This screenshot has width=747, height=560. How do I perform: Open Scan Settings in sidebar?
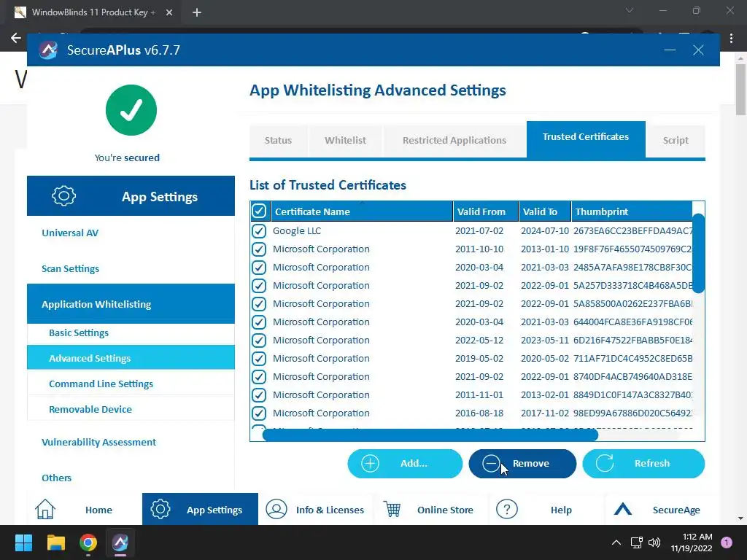(71, 268)
